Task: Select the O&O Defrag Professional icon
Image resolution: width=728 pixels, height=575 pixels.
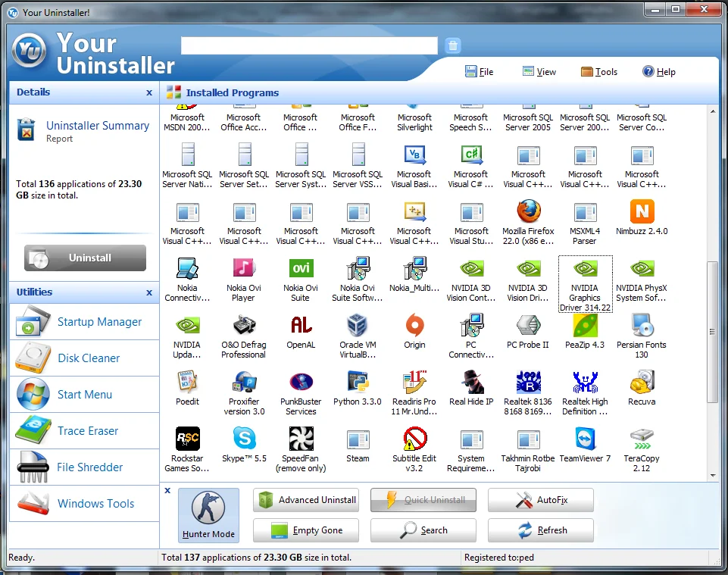Action: [x=244, y=325]
